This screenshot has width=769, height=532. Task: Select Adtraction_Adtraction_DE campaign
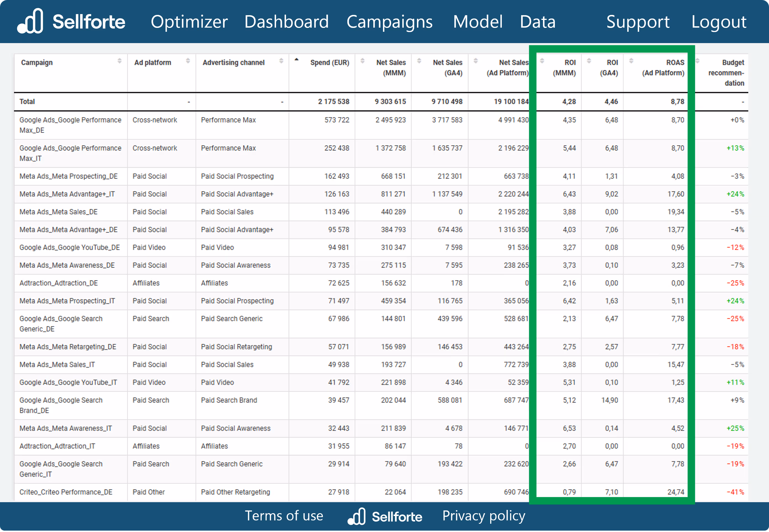pyautogui.click(x=59, y=283)
